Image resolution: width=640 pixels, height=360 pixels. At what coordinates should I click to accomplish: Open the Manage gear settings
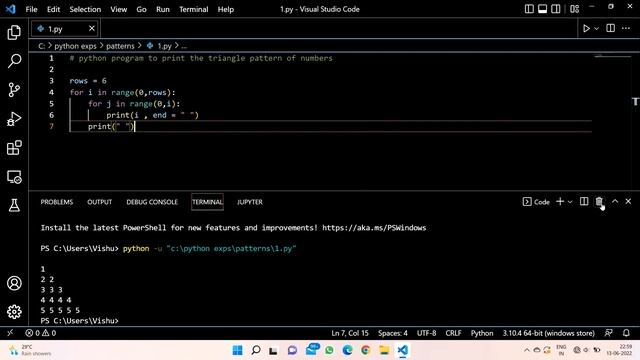tap(14, 312)
